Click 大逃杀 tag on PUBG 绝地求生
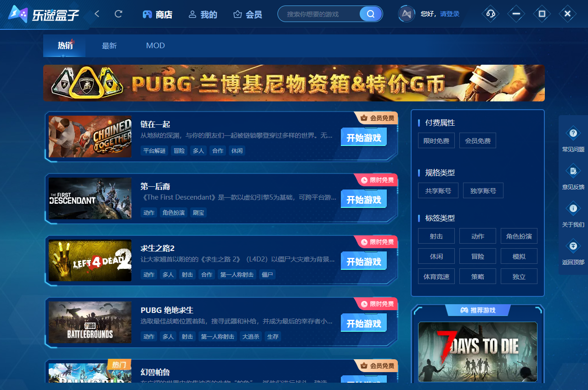588x390 pixels. [250, 336]
